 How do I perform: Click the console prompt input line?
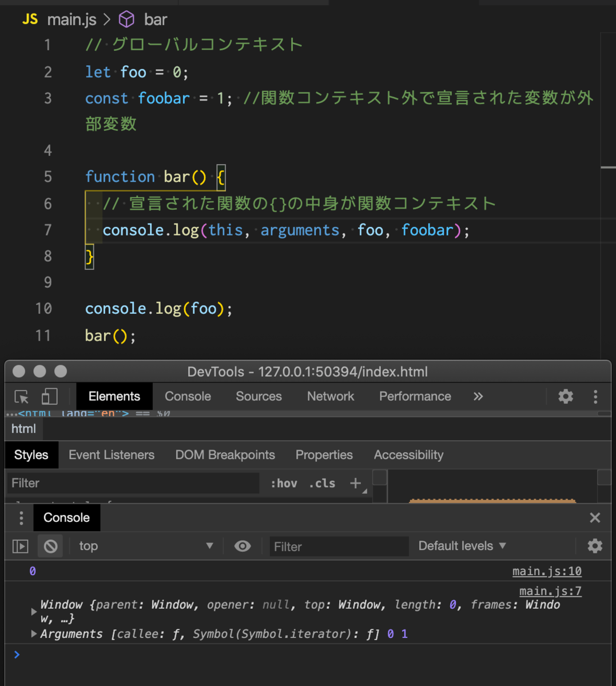309,655
